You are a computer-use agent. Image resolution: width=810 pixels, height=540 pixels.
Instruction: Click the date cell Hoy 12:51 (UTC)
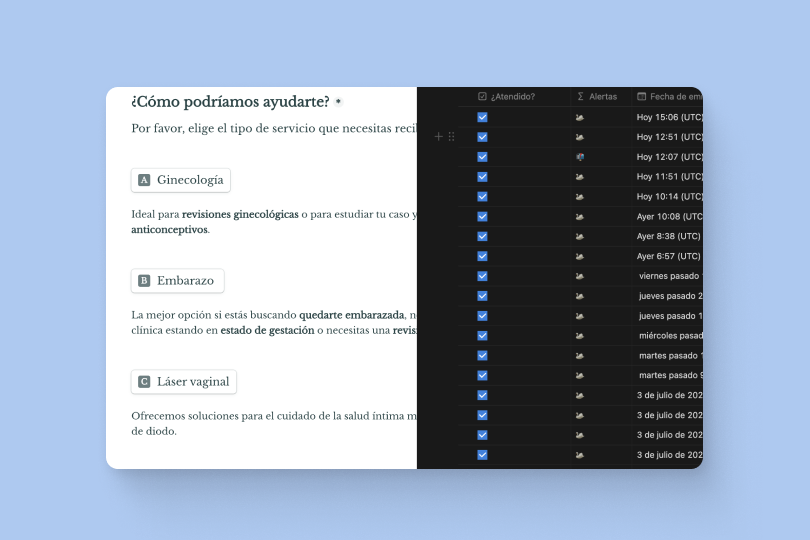click(x=669, y=137)
